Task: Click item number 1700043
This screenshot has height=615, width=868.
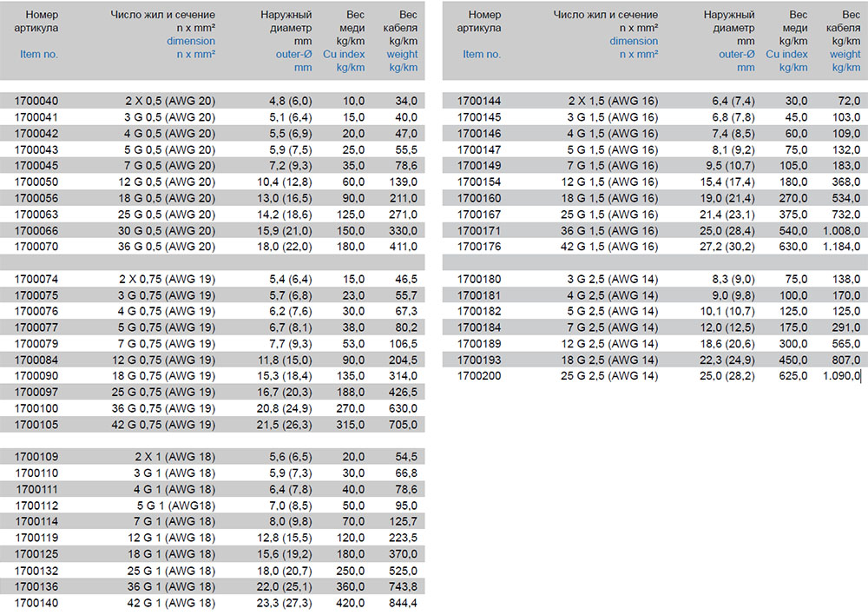Action: pyautogui.click(x=36, y=149)
